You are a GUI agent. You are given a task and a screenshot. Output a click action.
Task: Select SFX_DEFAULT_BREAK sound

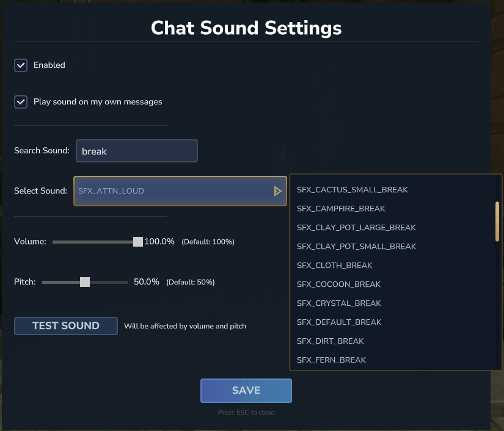point(339,322)
